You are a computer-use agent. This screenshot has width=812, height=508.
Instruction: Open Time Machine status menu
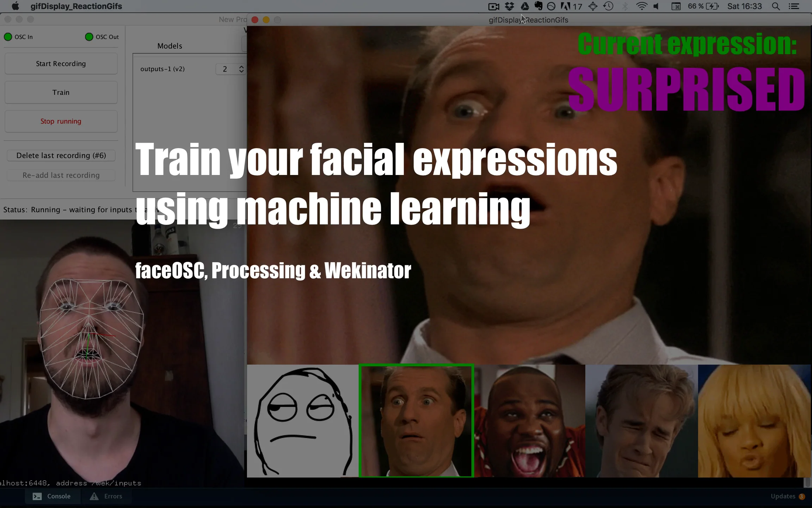pos(608,6)
